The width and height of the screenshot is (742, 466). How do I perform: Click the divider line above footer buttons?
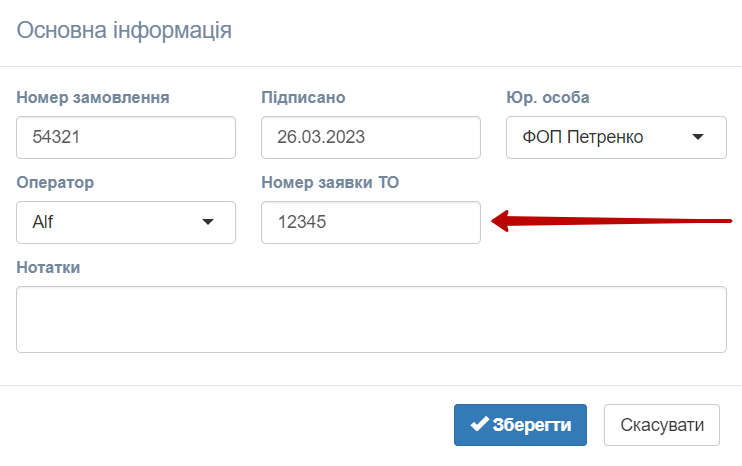tap(371, 385)
